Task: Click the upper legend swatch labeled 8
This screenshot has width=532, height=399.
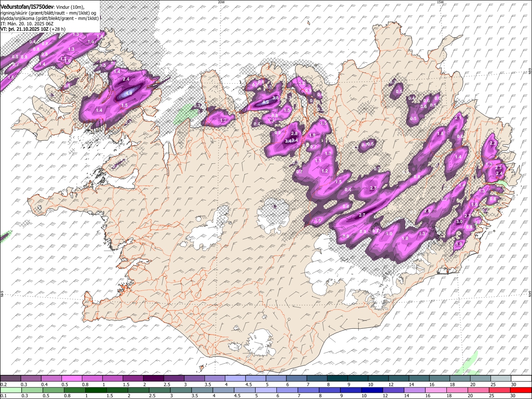Action: click(x=337, y=379)
